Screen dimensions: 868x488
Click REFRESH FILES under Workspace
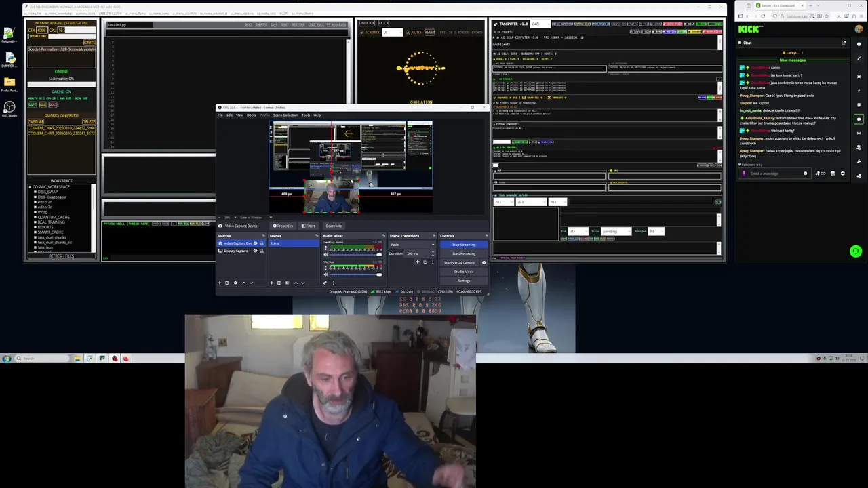pos(61,256)
